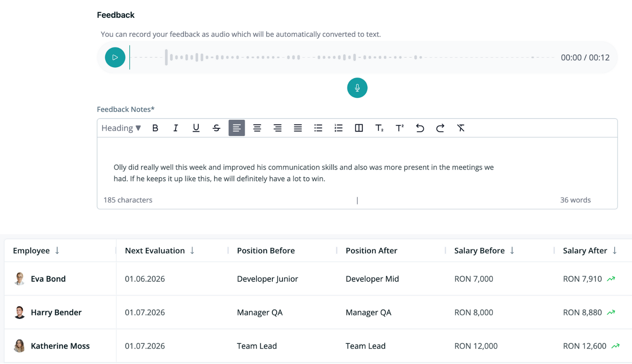This screenshot has width=632, height=364.
Task: Insert a bulleted list
Action: pyautogui.click(x=318, y=128)
